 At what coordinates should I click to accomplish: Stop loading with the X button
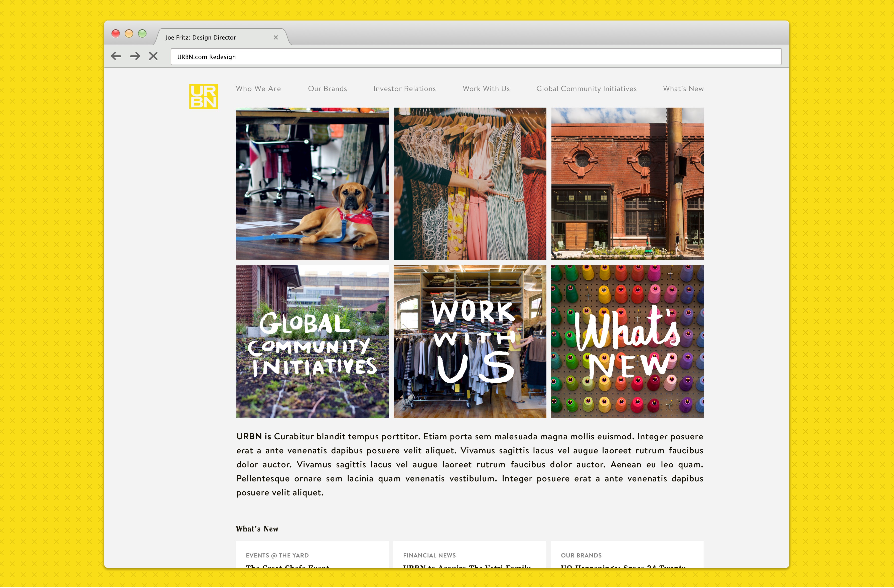point(153,56)
